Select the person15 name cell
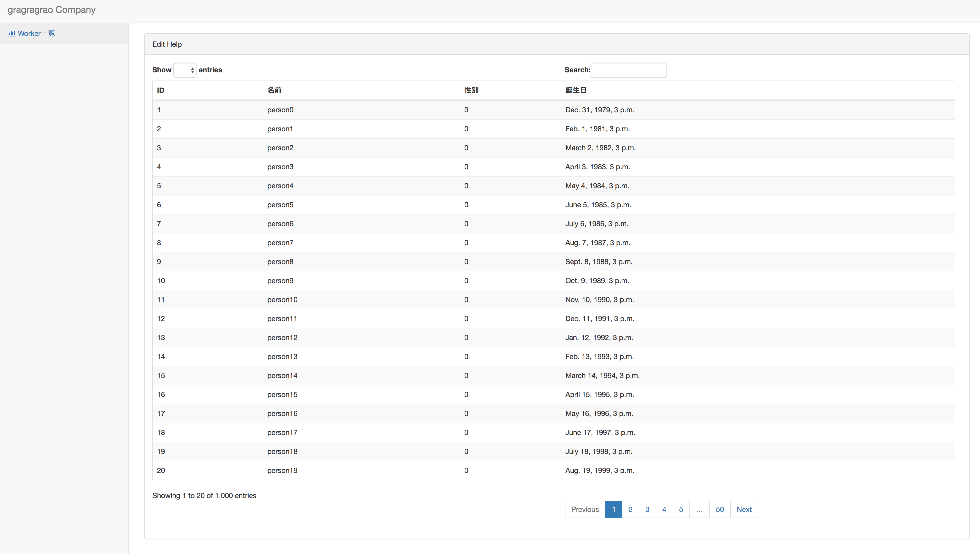Image resolution: width=980 pixels, height=554 pixels. (x=361, y=394)
